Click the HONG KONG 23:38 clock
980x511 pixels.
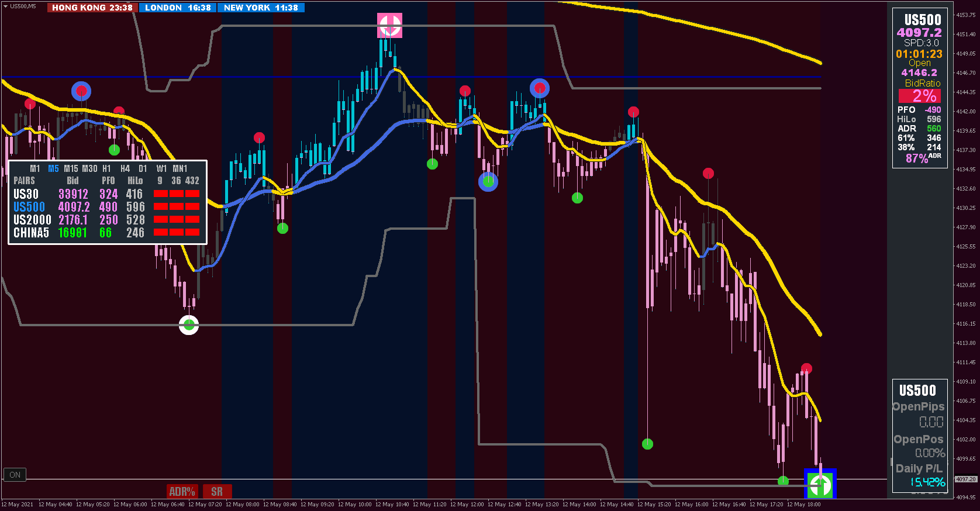tap(92, 8)
